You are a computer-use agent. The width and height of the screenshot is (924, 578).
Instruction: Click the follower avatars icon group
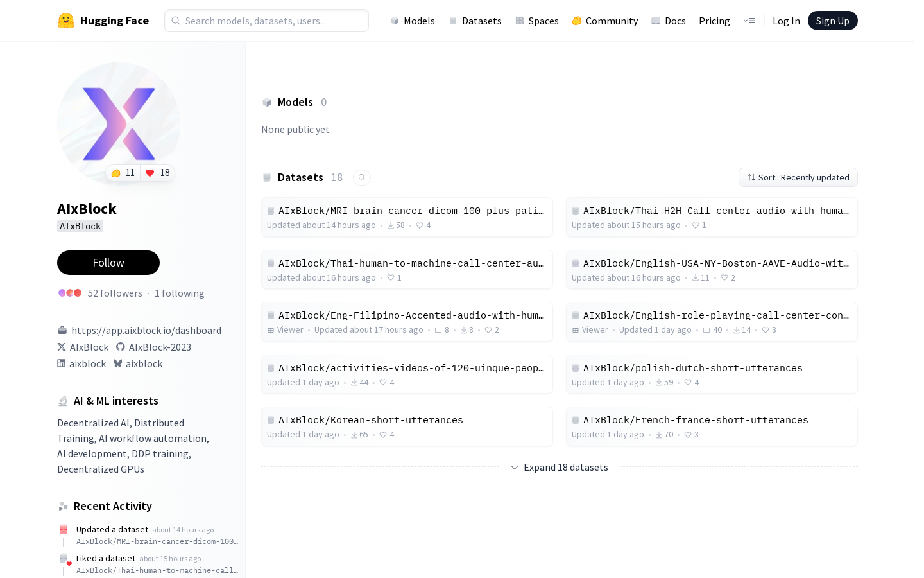[70, 293]
